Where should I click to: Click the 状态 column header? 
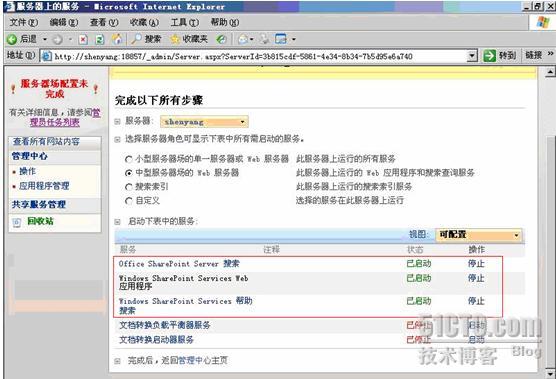[415, 250]
